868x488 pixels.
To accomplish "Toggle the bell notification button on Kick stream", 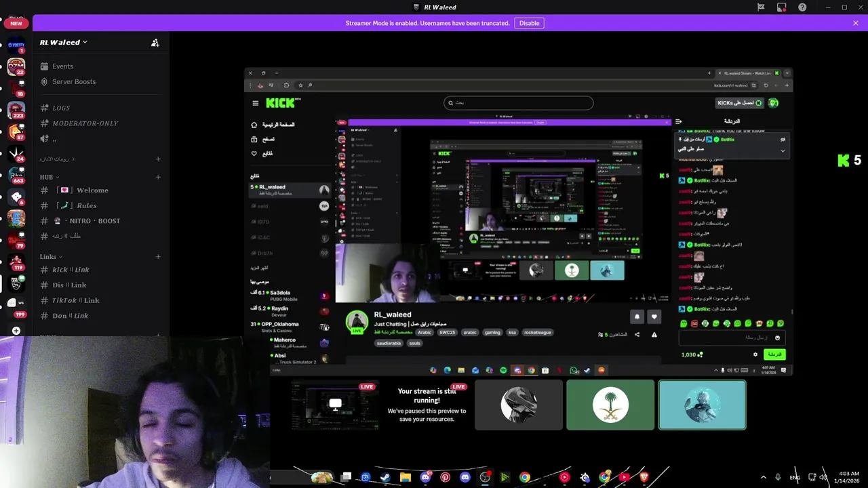I will 637,317.
